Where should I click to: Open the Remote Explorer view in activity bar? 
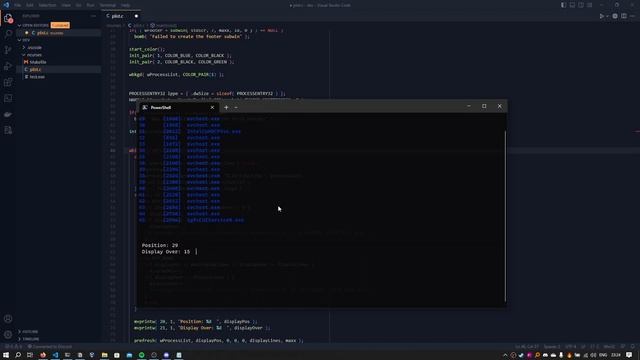[8, 98]
